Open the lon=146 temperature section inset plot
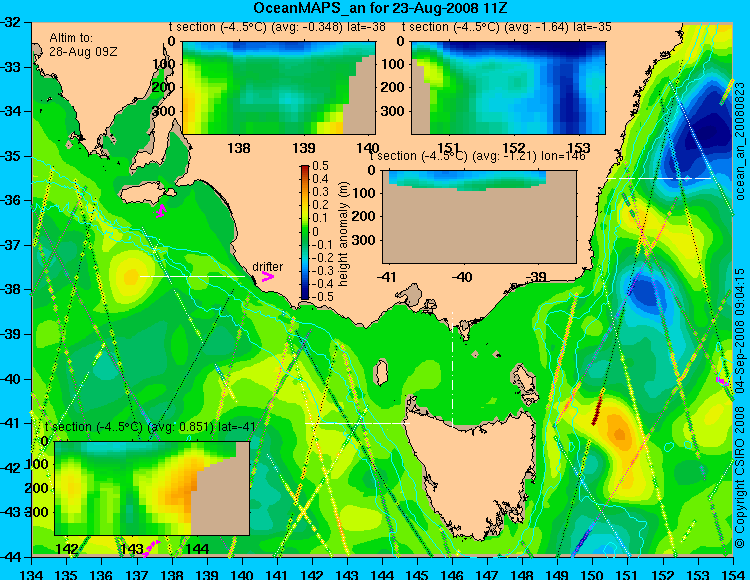This screenshot has height=580, width=750. click(x=479, y=217)
